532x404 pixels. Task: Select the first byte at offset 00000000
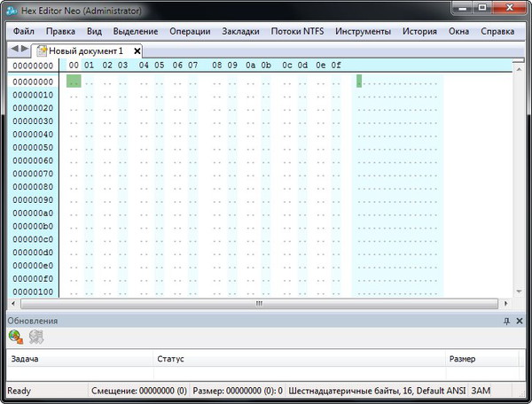click(x=74, y=82)
